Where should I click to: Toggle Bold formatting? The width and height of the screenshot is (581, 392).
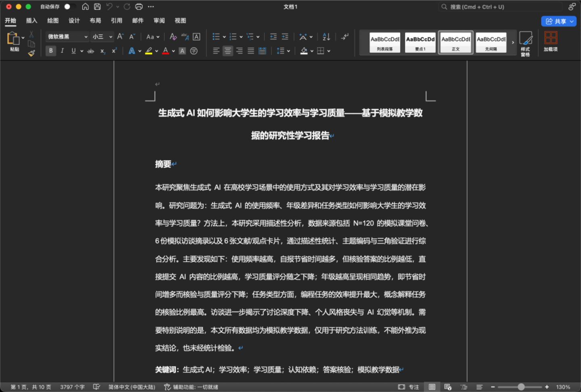coord(51,51)
